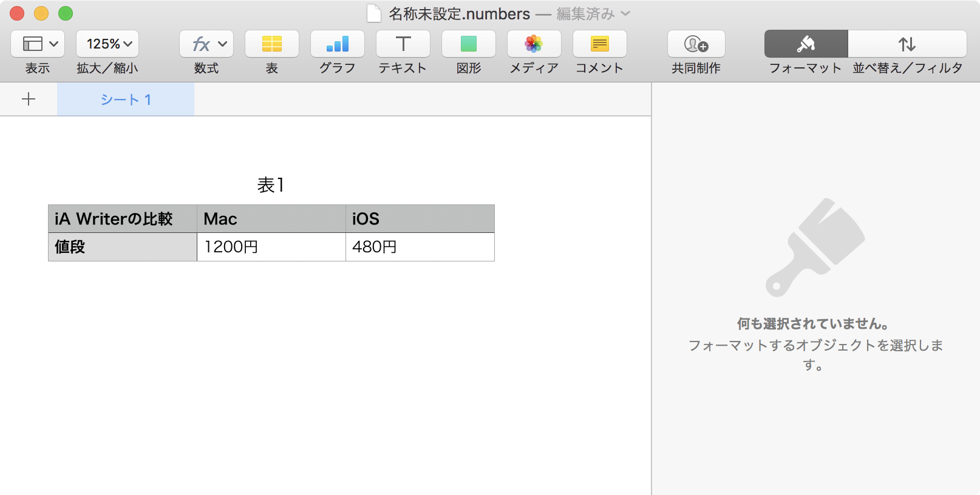Select the シート 1 tab
Image resolution: width=980 pixels, height=495 pixels.
click(x=126, y=99)
